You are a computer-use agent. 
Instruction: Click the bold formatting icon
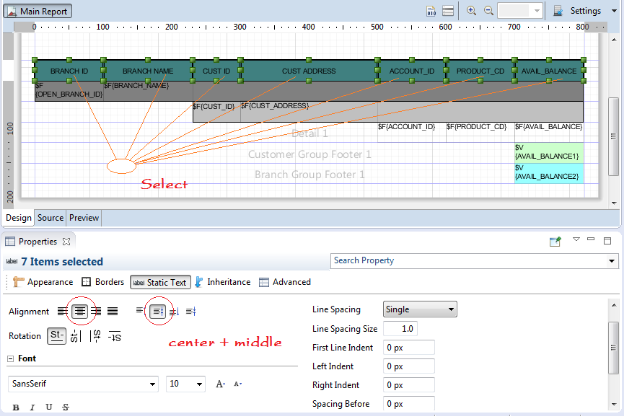tap(17, 407)
